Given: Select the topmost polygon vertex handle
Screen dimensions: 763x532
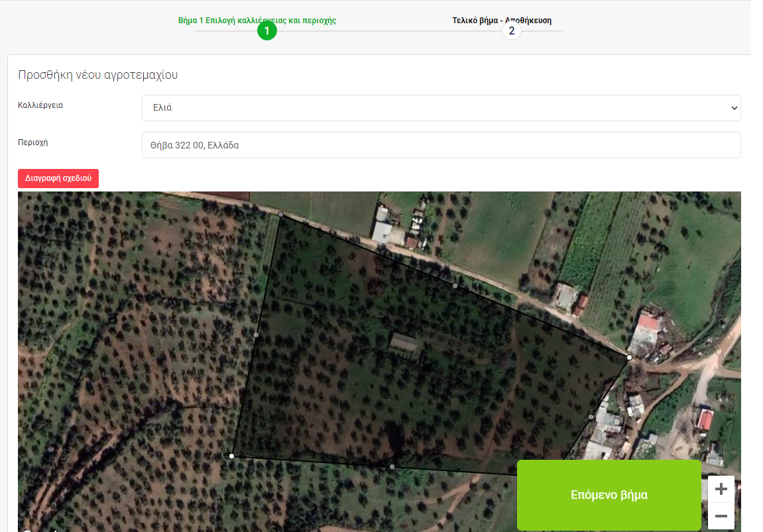Looking at the screenshot, I should point(281,214).
